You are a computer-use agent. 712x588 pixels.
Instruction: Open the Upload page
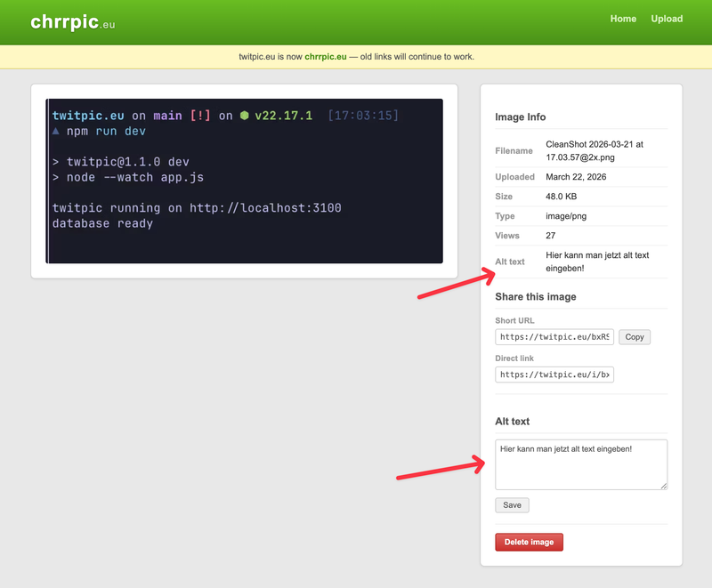(x=667, y=19)
